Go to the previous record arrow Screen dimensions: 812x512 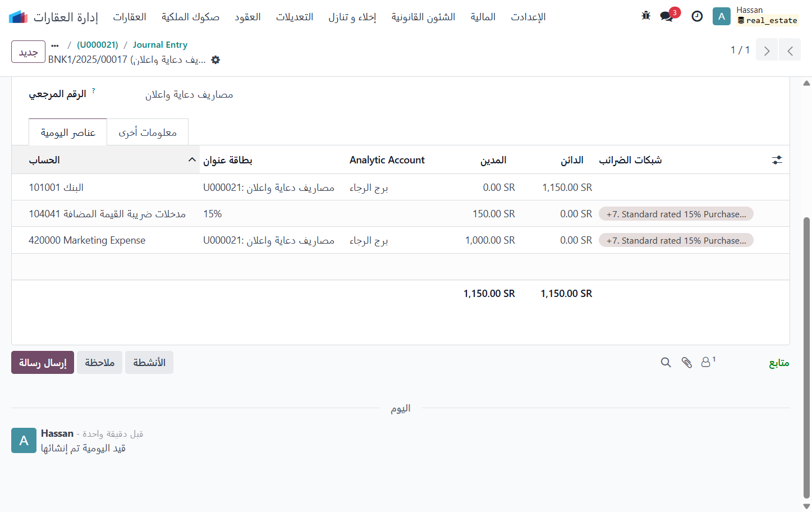click(x=790, y=51)
